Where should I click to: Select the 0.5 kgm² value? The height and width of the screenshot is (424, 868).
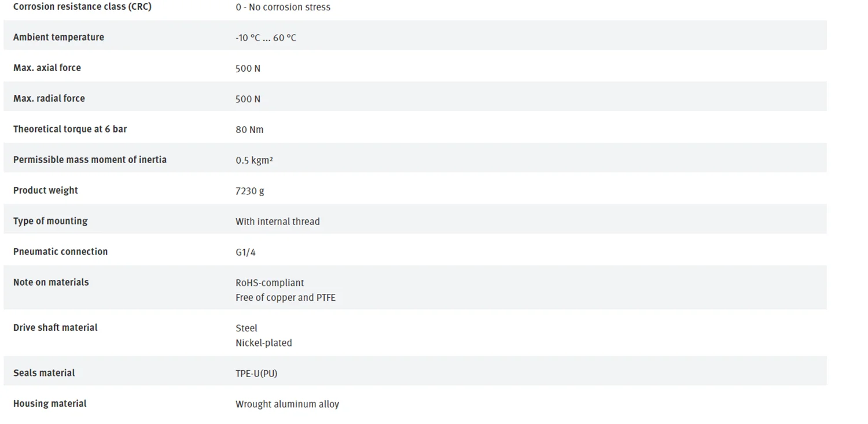(x=254, y=160)
